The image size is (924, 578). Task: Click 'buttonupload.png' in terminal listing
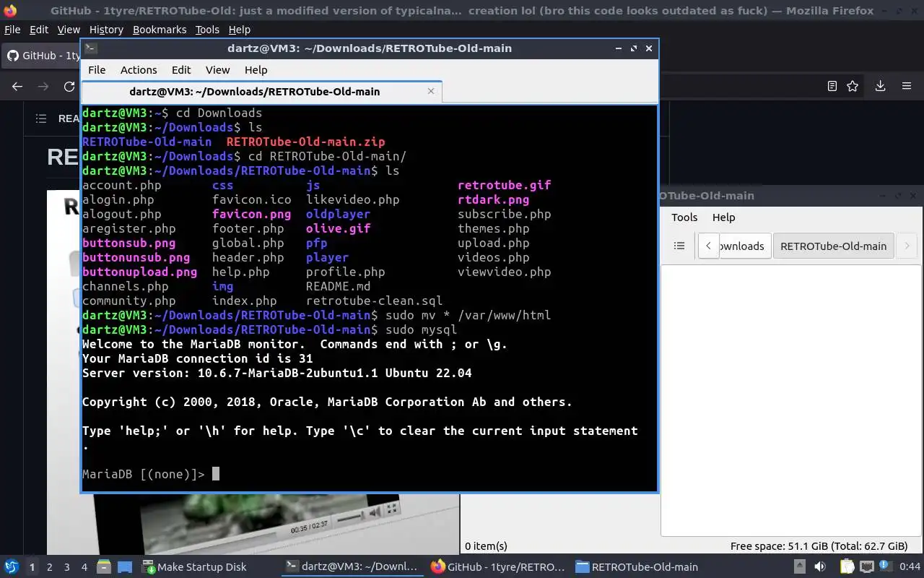coord(139,272)
